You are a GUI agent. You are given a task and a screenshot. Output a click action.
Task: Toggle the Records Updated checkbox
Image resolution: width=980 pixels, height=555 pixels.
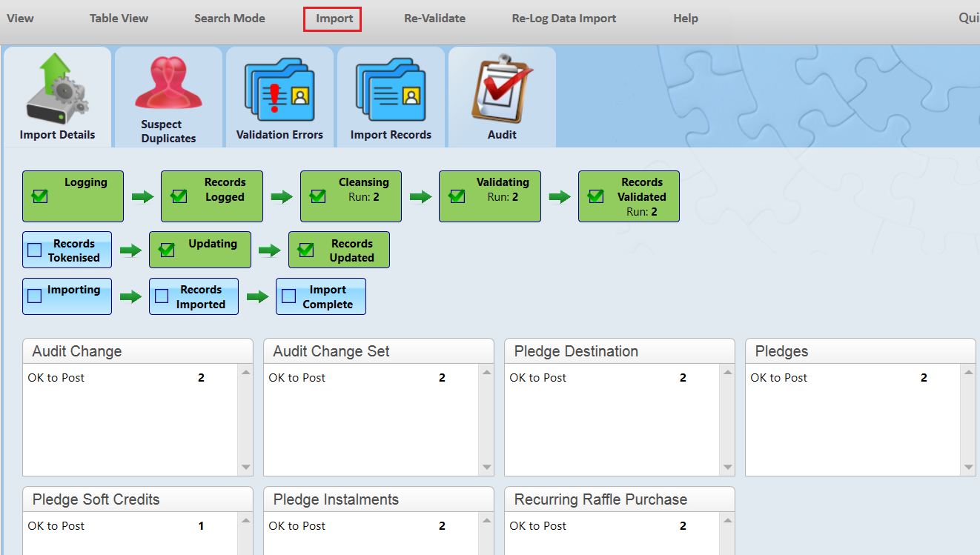click(x=306, y=250)
